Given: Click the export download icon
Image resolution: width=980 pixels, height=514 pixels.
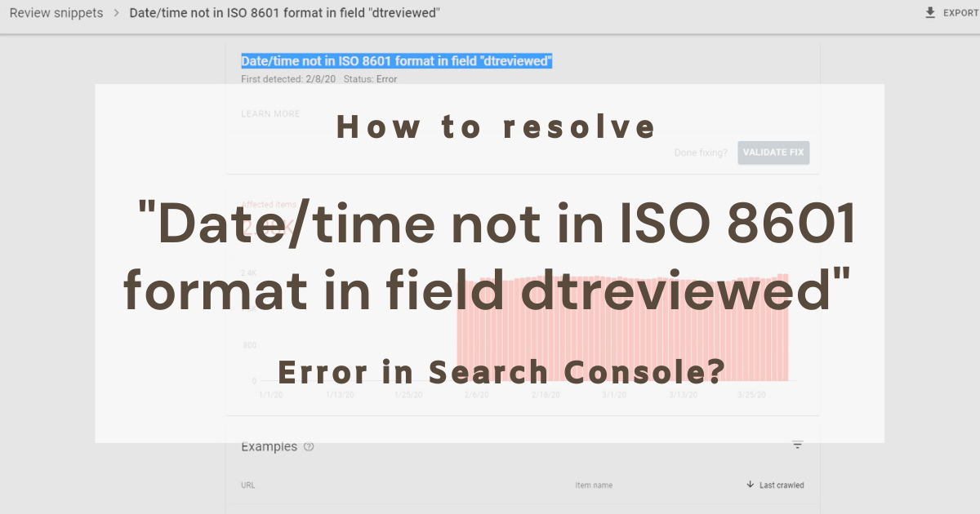Looking at the screenshot, I should [932, 12].
